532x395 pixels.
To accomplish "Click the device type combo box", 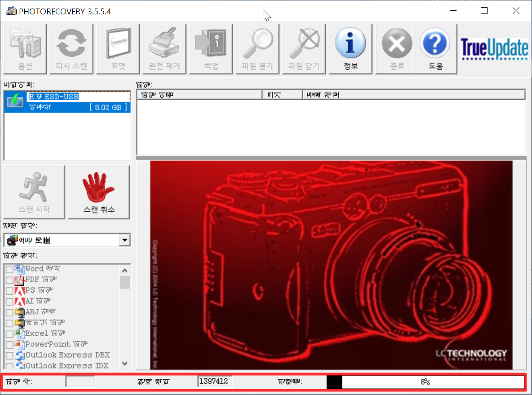I will point(67,240).
